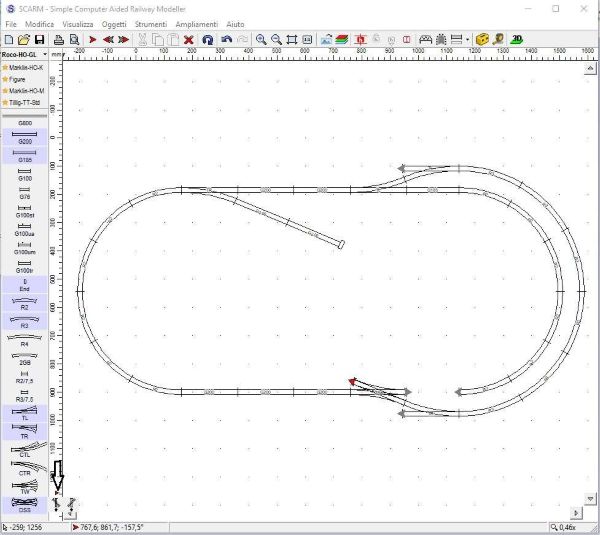This screenshot has width=600, height=535.
Task: Open the Strumenti menu
Action: tap(151, 22)
